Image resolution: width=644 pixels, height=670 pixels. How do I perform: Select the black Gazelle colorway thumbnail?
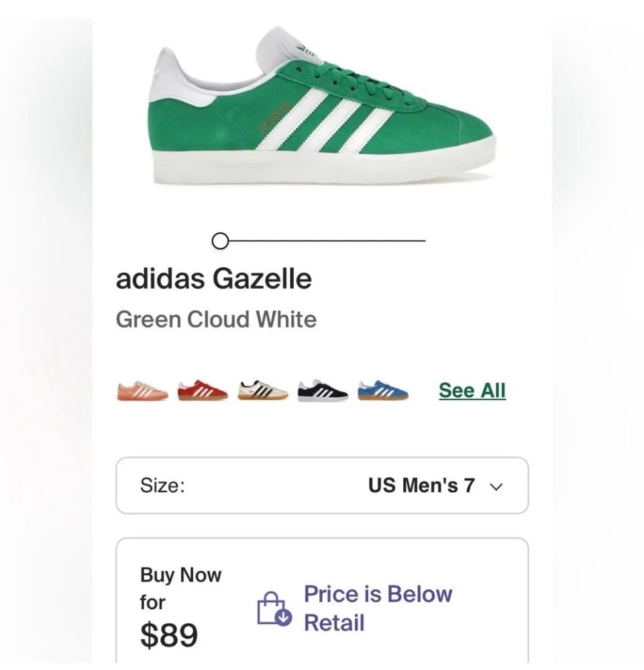pos(323,390)
